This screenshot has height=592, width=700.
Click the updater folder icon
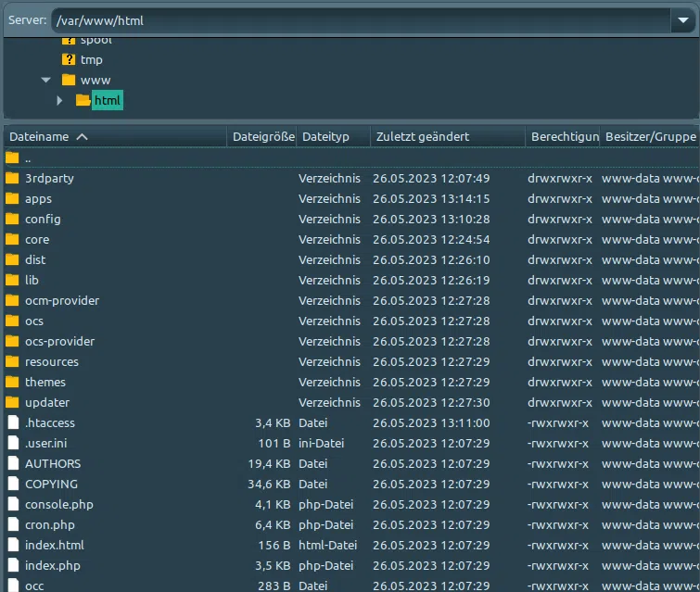coord(12,402)
